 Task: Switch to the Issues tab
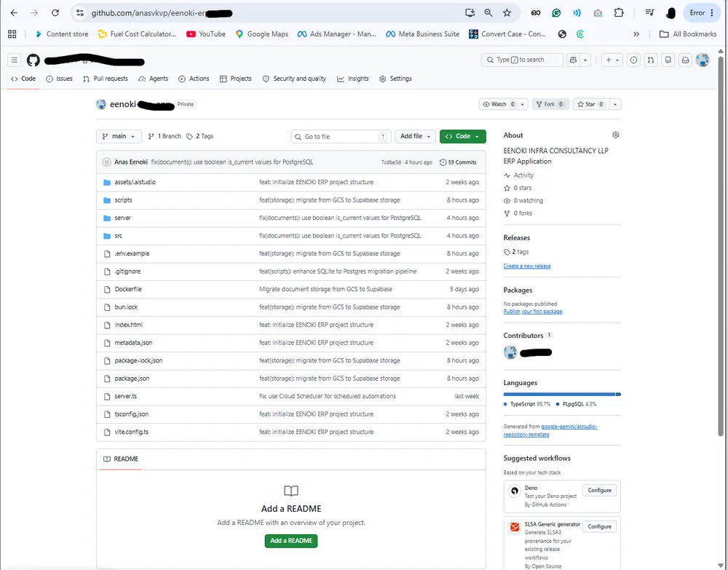60,79
